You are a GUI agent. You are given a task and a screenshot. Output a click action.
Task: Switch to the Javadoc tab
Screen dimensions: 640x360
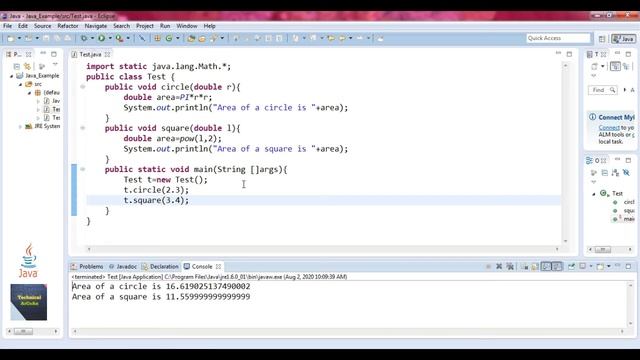123,267
